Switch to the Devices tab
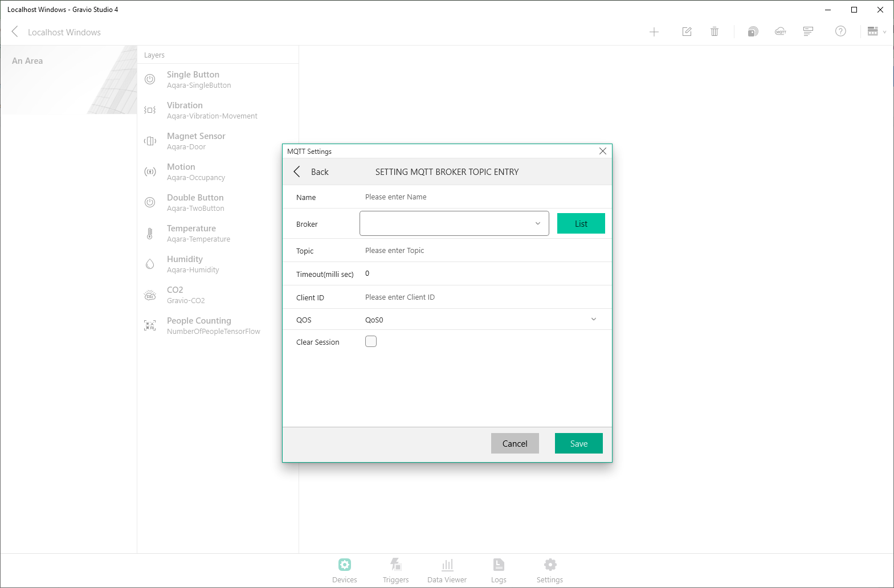Screen dimensions: 894x588 (345, 570)
